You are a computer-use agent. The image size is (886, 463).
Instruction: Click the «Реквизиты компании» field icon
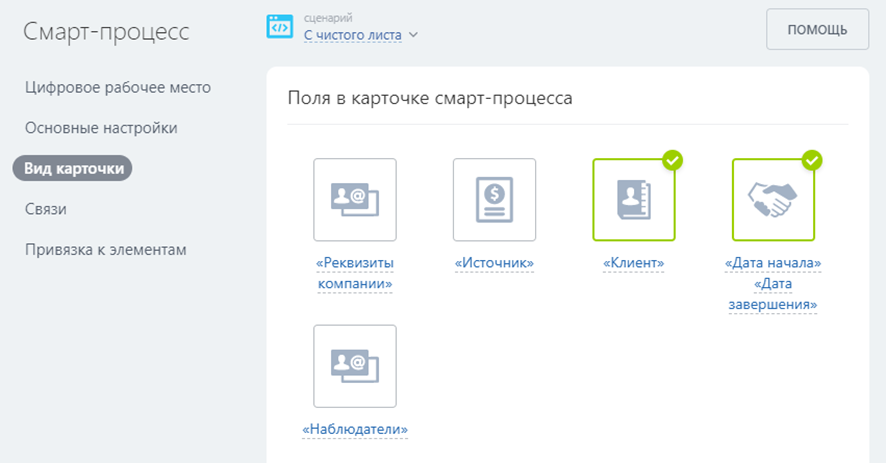point(355,200)
